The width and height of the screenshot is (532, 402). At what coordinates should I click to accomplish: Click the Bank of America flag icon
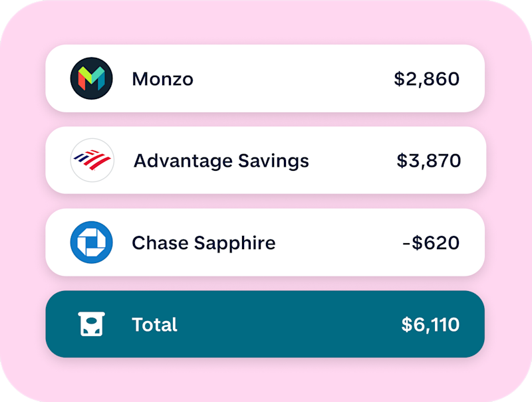(92, 159)
